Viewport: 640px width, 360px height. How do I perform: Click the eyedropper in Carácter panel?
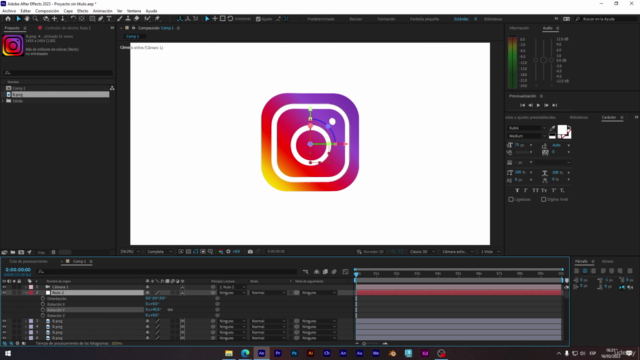coord(552,128)
